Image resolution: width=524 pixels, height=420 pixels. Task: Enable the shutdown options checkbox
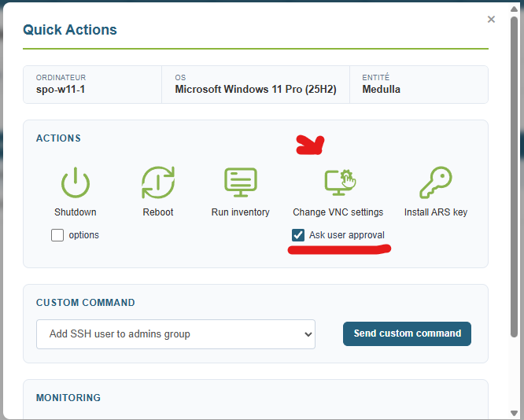coord(57,235)
